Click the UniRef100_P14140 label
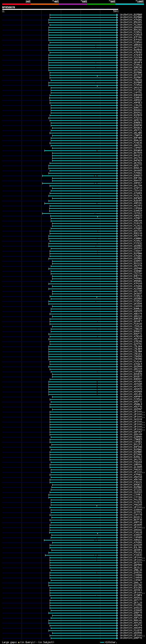The width and height of the screenshot is (146, 644). 131,361
